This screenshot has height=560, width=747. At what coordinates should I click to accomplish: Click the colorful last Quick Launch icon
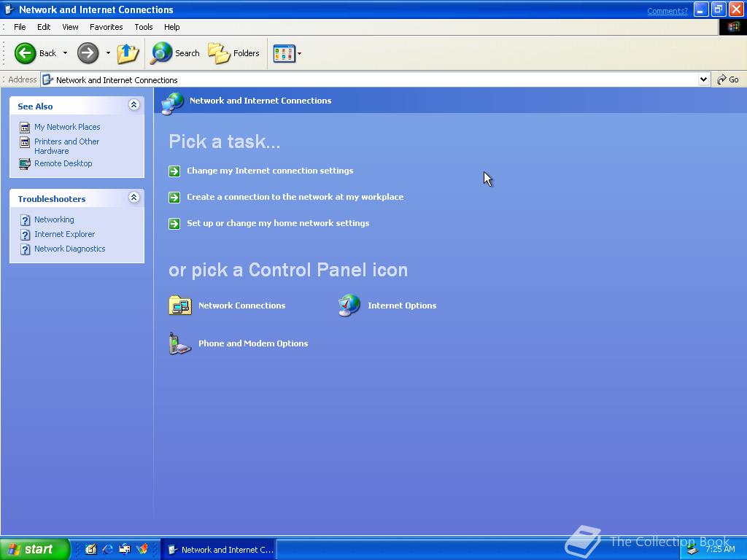(142, 549)
